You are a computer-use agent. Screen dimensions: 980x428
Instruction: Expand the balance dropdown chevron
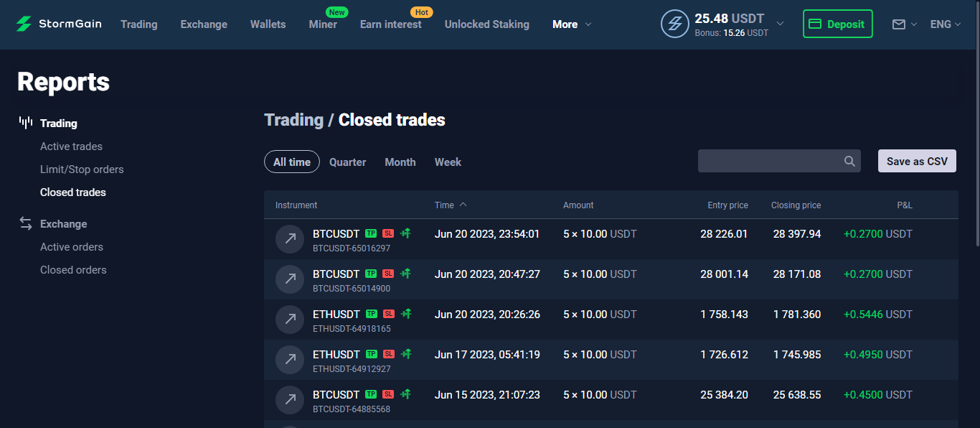point(781,24)
